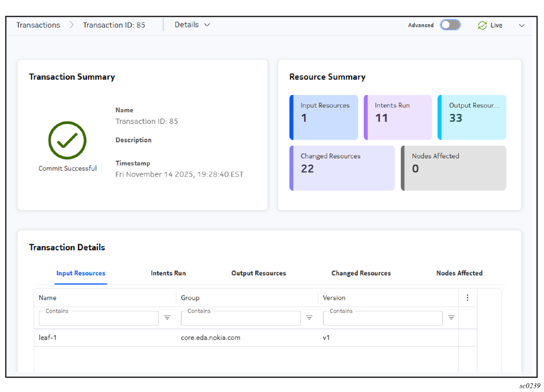Click the Name Contains filter field
The width and height of the screenshot is (544, 392).
tap(99, 318)
